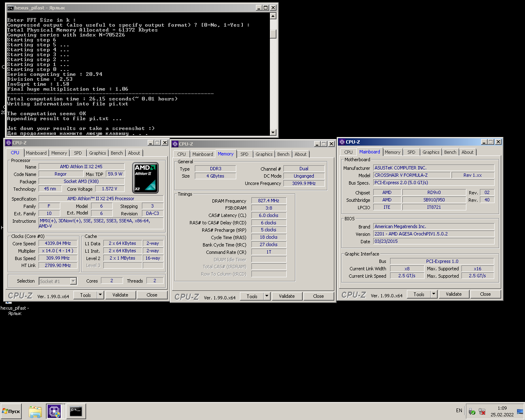Click Tools button in Memory window
525x420 pixels.
tap(252, 296)
